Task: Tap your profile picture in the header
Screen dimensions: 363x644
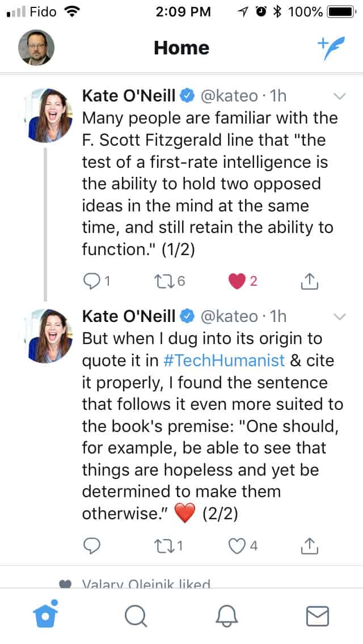Action: click(36, 48)
